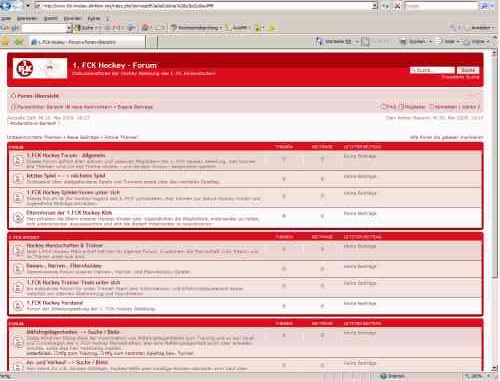Open the recent pages dropdown arrow
Viewport: 500px width, 381px height.
point(28,6)
